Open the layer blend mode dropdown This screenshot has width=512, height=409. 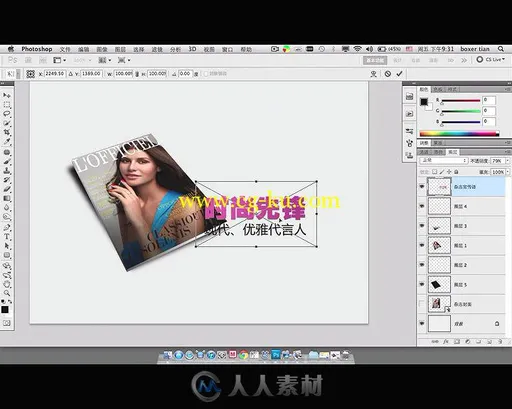tap(443, 161)
